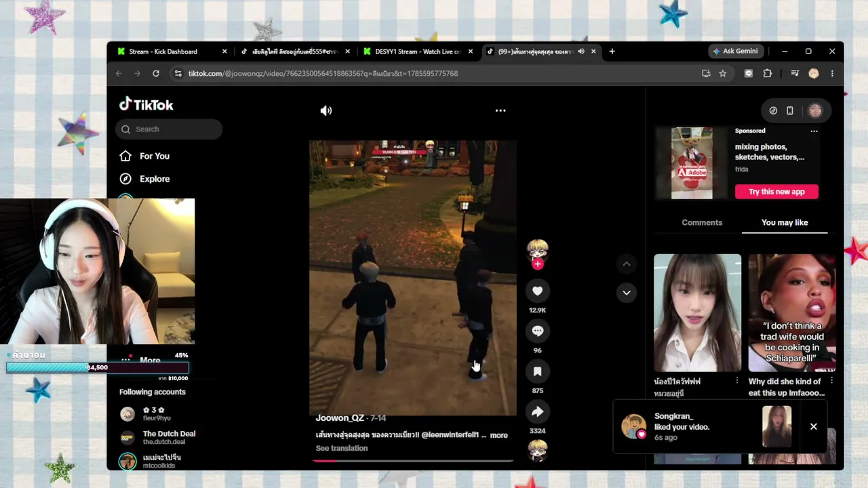868x488 pixels.
Task: Seek on the video progress bar
Action: [413, 461]
